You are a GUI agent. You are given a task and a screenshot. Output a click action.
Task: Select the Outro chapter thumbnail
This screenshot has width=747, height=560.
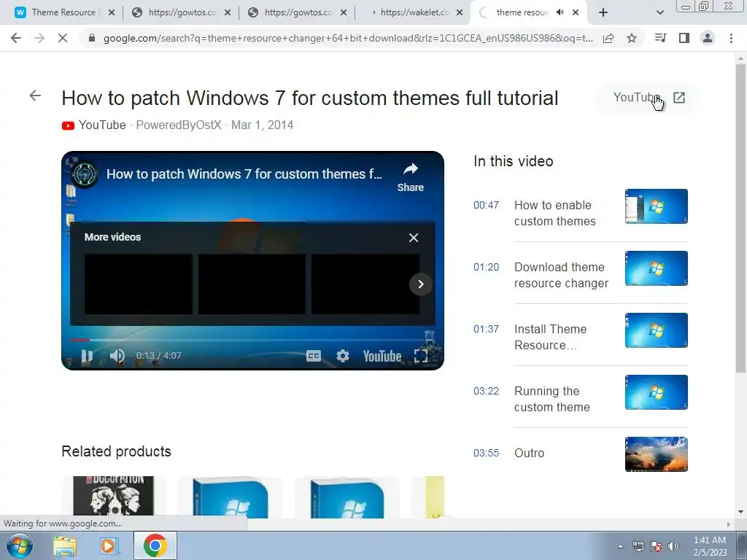[656, 454]
